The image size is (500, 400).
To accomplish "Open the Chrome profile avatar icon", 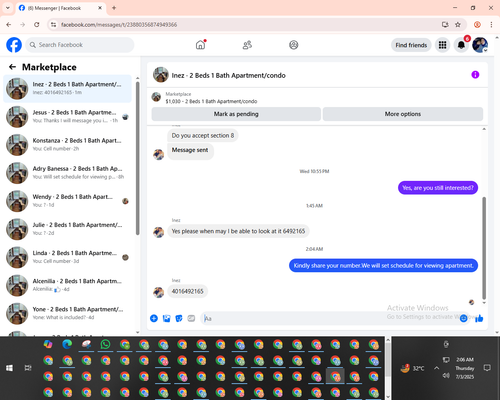I will (477, 24).
